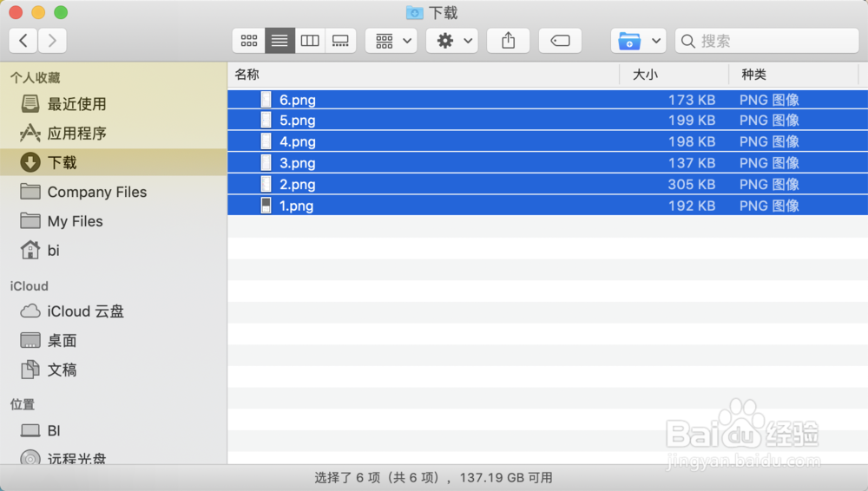Sort by the 种类 column header

[793, 75]
